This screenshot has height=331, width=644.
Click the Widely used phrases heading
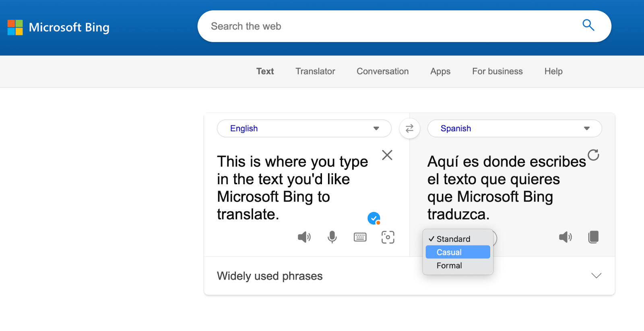tap(270, 276)
